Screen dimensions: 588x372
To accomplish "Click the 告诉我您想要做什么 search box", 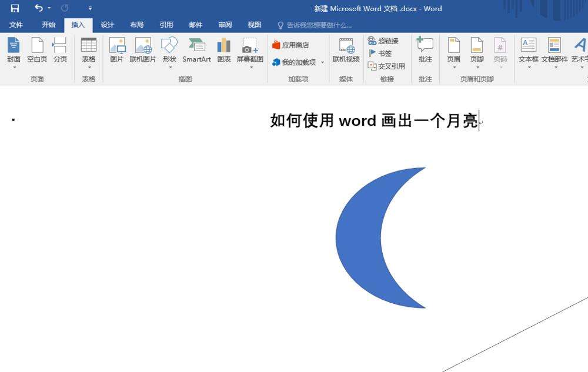I will pos(314,25).
